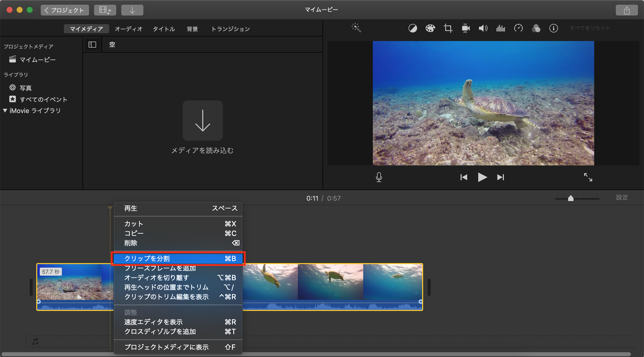The height and width of the screenshot is (357, 644).
Task: Click the import media down-arrow in toolbar
Action: tap(132, 10)
